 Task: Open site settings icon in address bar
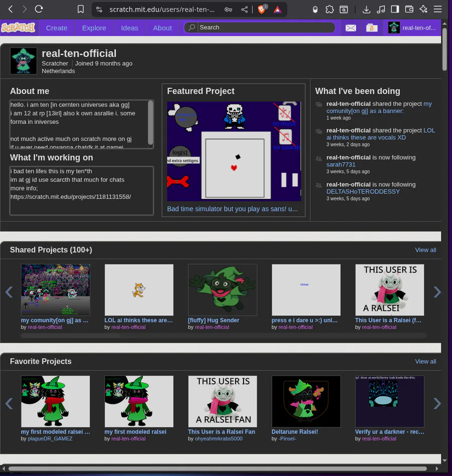(x=99, y=10)
